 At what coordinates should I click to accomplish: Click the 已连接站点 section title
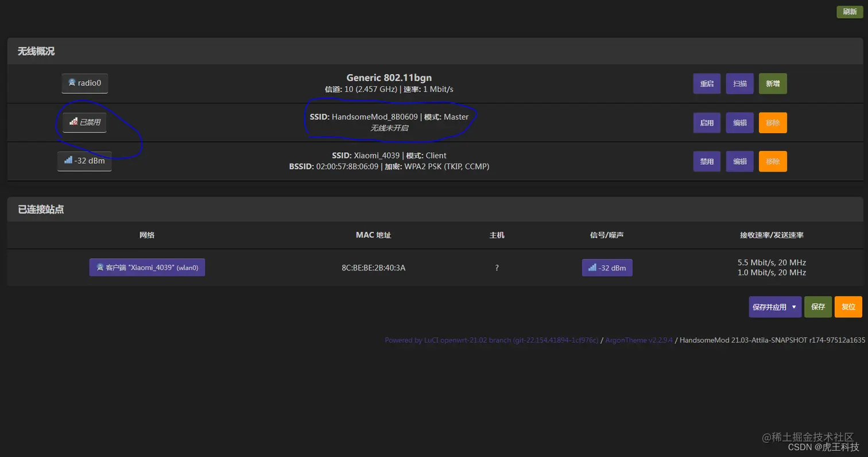[41, 210]
